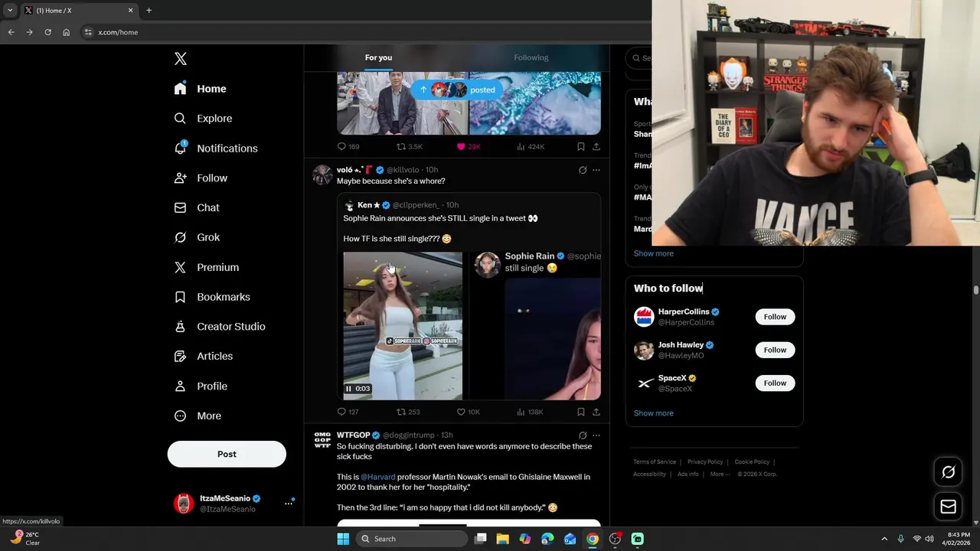
Task: Open the @killvolo profile avatar
Action: pos(322,174)
